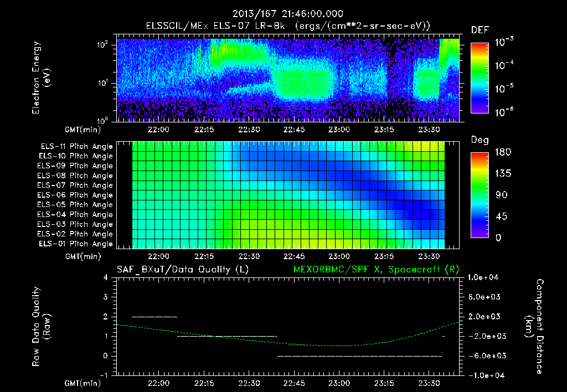Click 22:45 time tick under pitch angle panel

pos(294,257)
